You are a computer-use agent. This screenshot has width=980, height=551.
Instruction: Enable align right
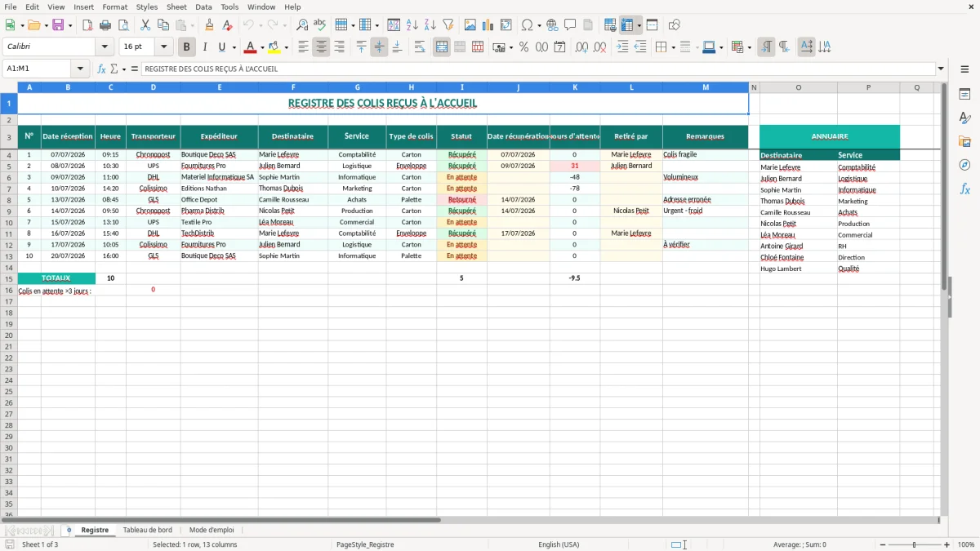tap(339, 47)
